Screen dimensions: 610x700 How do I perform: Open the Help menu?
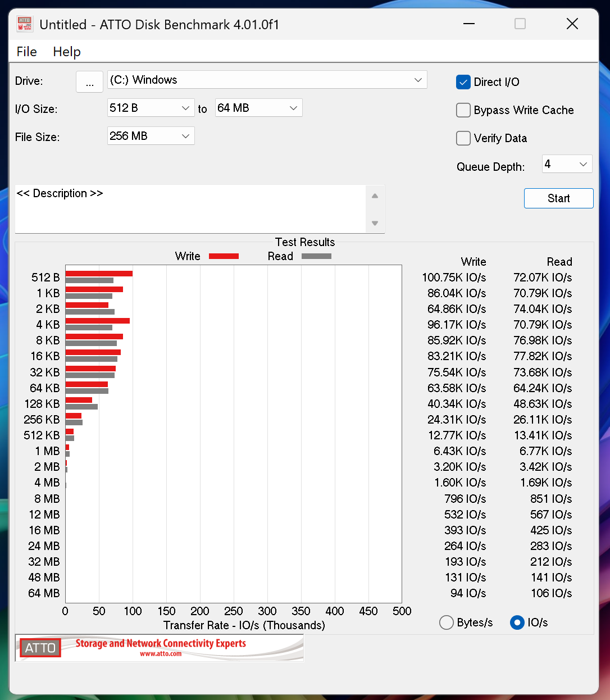coord(67,52)
